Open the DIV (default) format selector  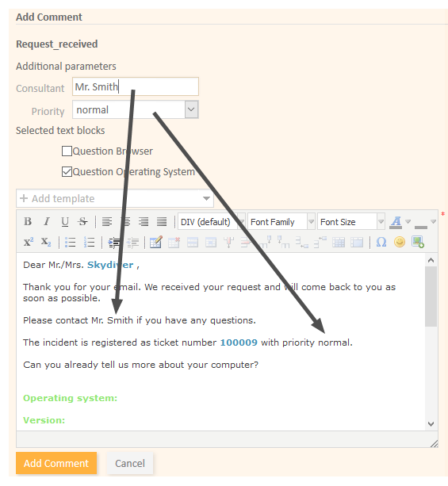coord(212,222)
